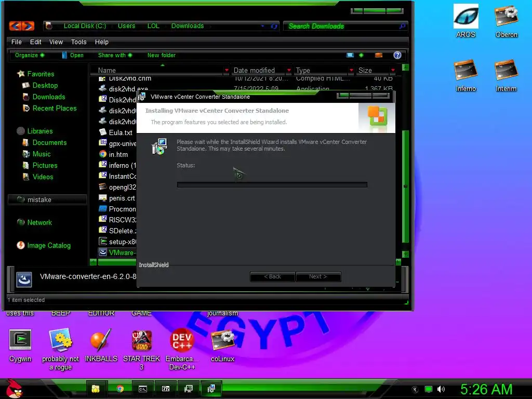Open Documents library in sidebar

coord(45,142)
